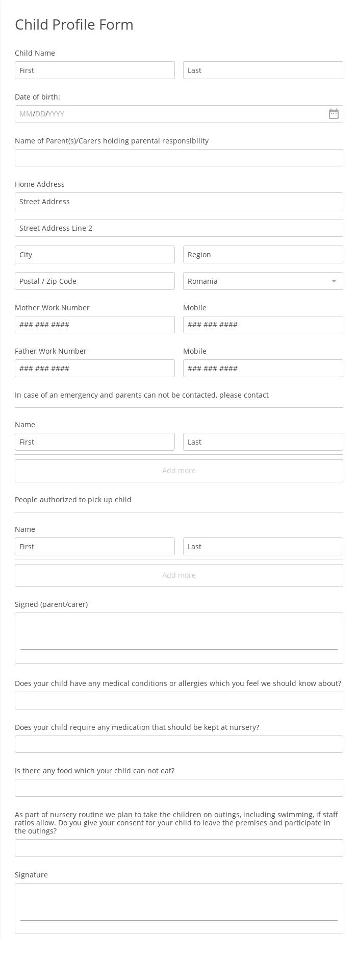This screenshot has width=357, height=980.
Task: Click the child's Last name field
Action: [263, 70]
